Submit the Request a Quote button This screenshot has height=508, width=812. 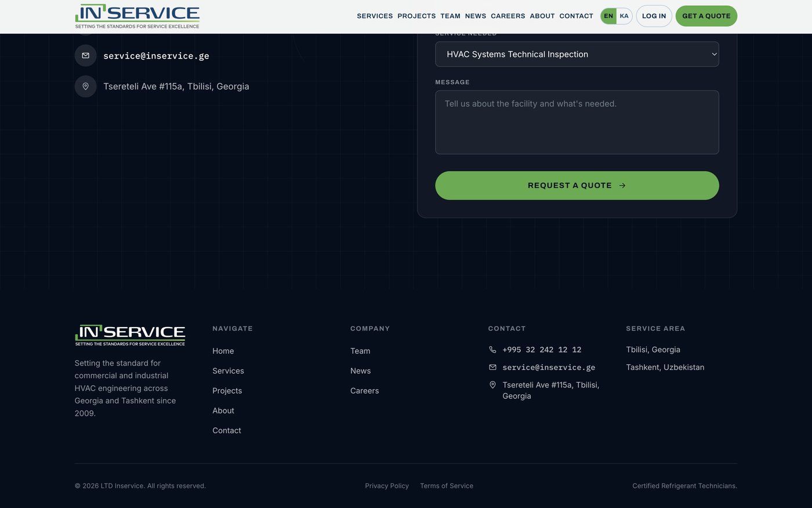coord(577,186)
